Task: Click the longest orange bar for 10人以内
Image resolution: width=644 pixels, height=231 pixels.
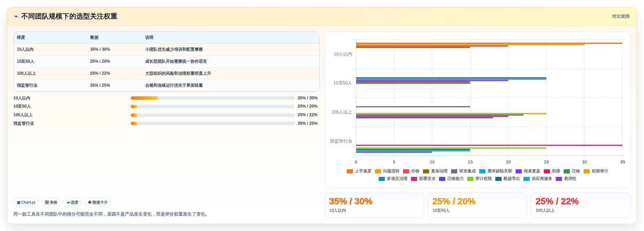Action: (489, 43)
